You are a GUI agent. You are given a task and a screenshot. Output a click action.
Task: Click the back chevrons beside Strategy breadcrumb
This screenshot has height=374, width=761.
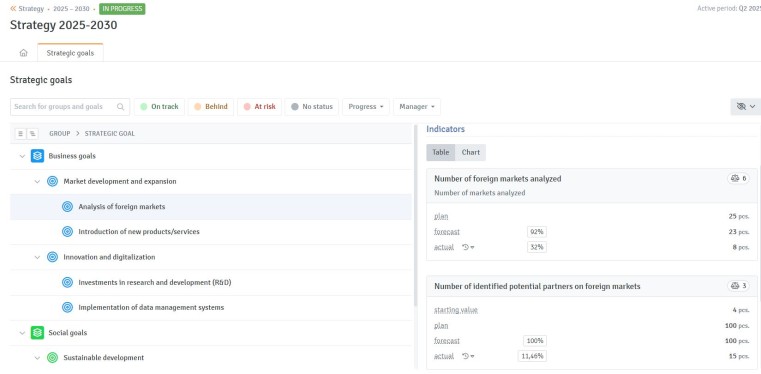[x=13, y=8]
